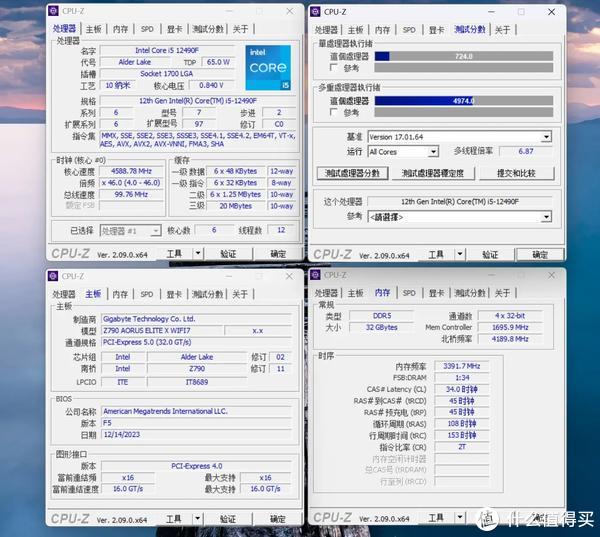Click multi-thread score bar 4974.0
This screenshot has width=600, height=537.
click(x=464, y=101)
